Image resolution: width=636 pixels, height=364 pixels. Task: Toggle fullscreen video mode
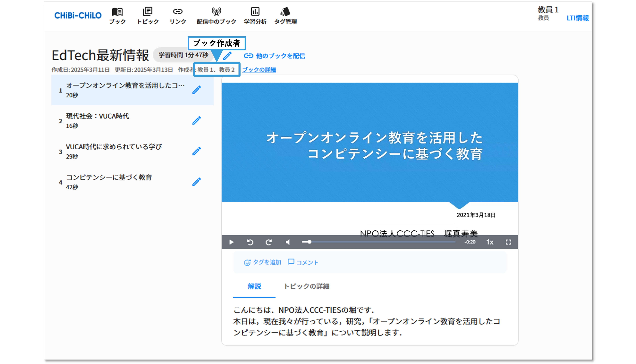(508, 242)
